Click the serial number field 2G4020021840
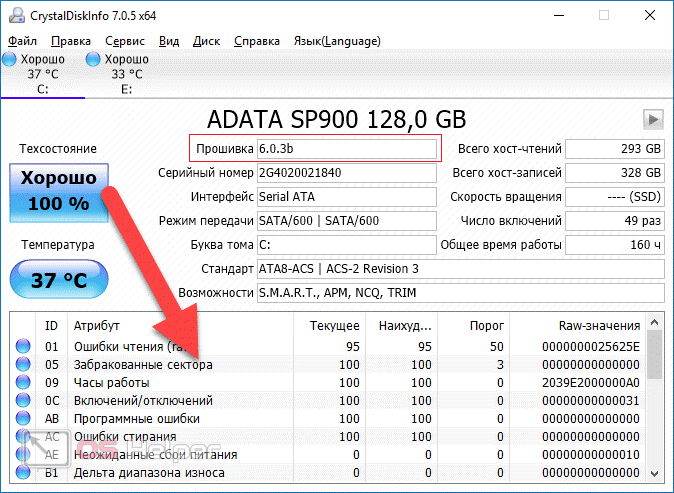This screenshot has height=493, width=674. click(347, 173)
